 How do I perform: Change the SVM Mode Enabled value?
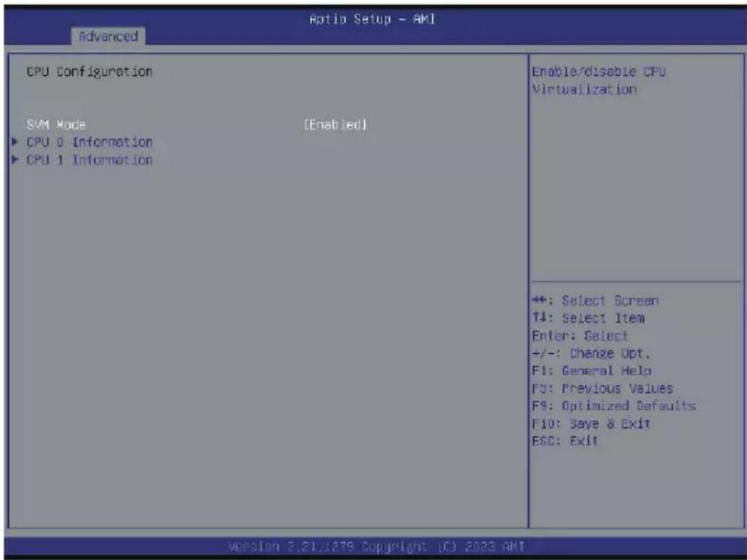coord(335,125)
